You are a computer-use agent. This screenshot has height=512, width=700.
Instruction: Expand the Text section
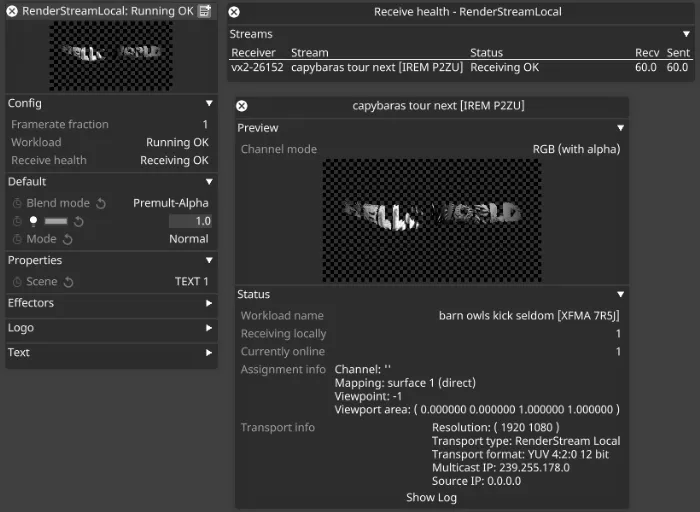[208, 353]
